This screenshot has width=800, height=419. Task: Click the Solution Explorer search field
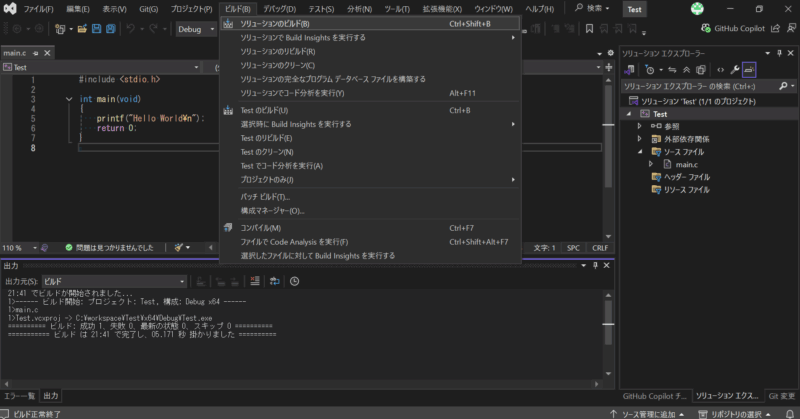click(x=695, y=86)
